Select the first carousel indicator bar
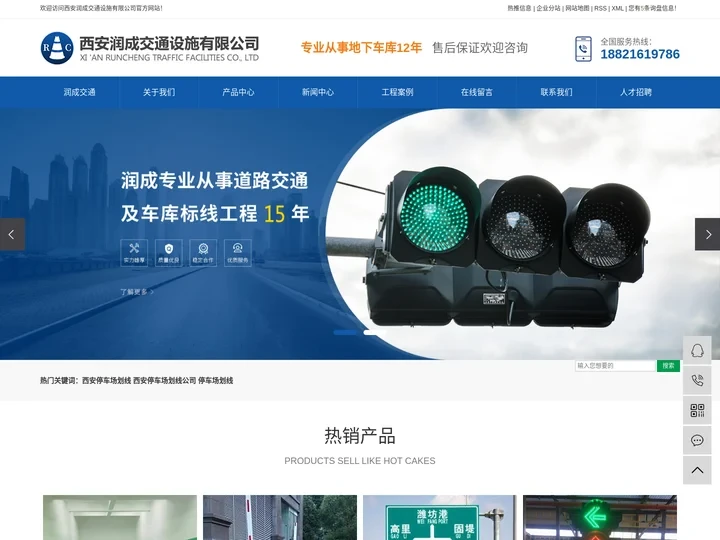720x540 pixels. tap(346, 332)
